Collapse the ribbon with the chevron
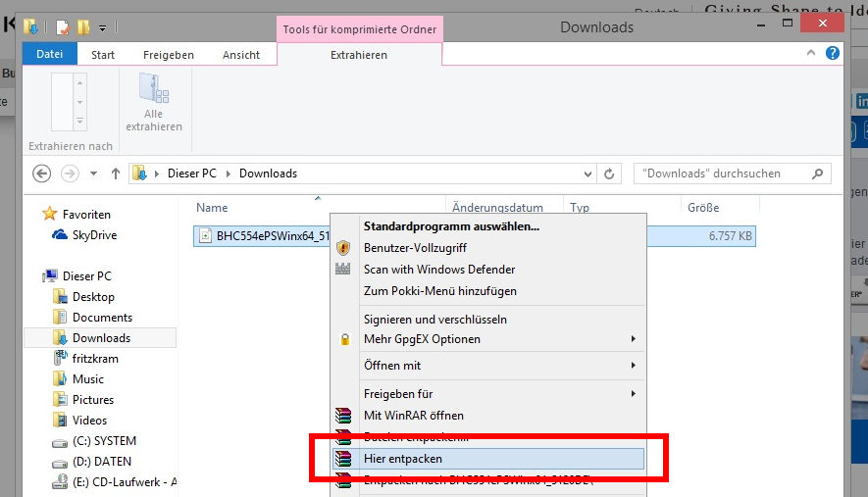This screenshot has height=497, width=868. pos(811,53)
